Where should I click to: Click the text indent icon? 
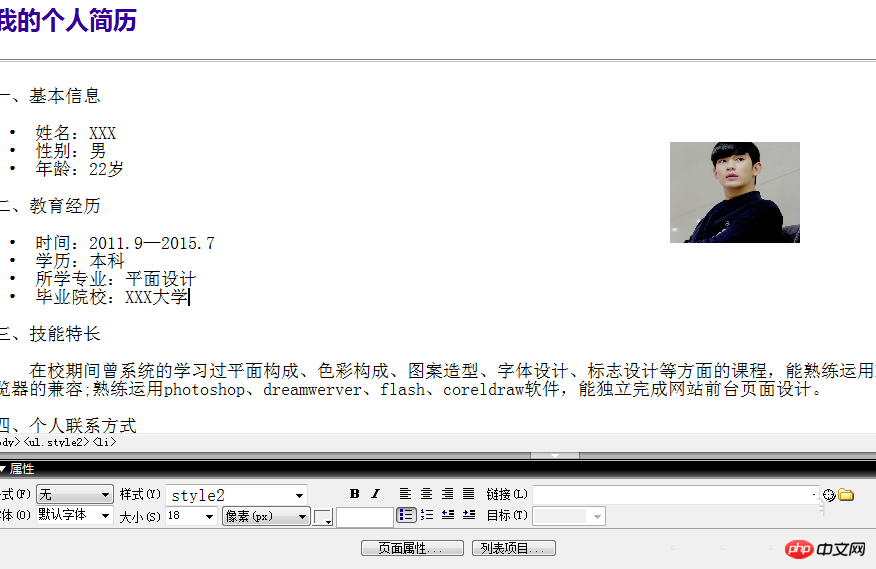point(468,516)
